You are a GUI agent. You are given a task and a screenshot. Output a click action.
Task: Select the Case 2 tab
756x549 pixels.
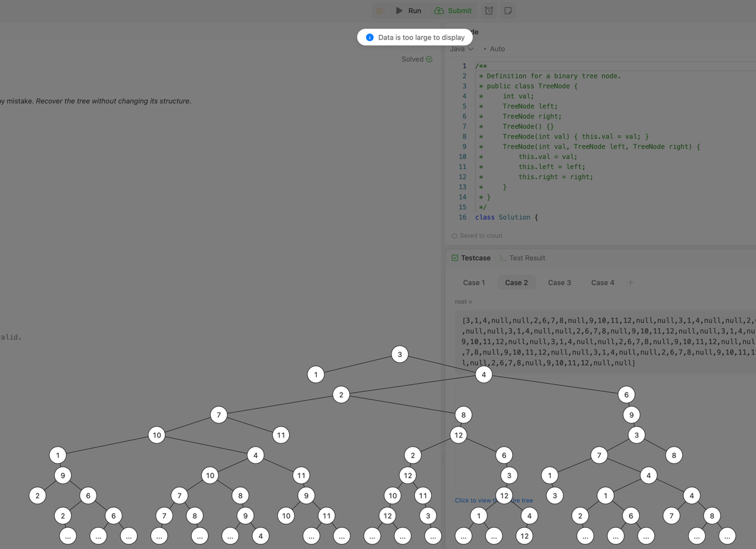click(x=516, y=283)
